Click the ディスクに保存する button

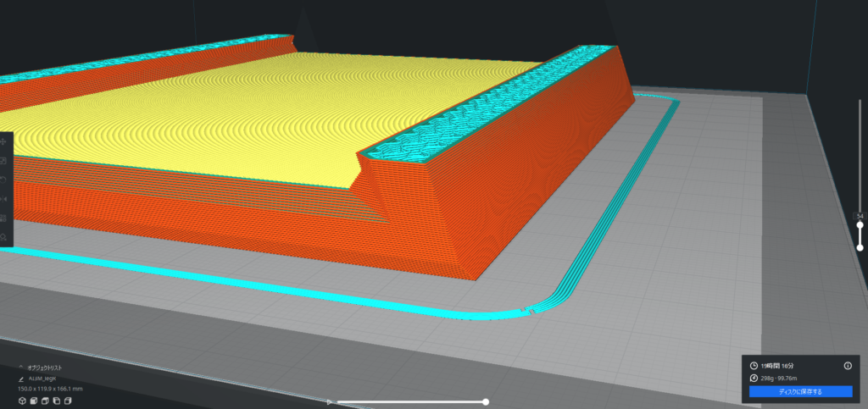coord(800,392)
